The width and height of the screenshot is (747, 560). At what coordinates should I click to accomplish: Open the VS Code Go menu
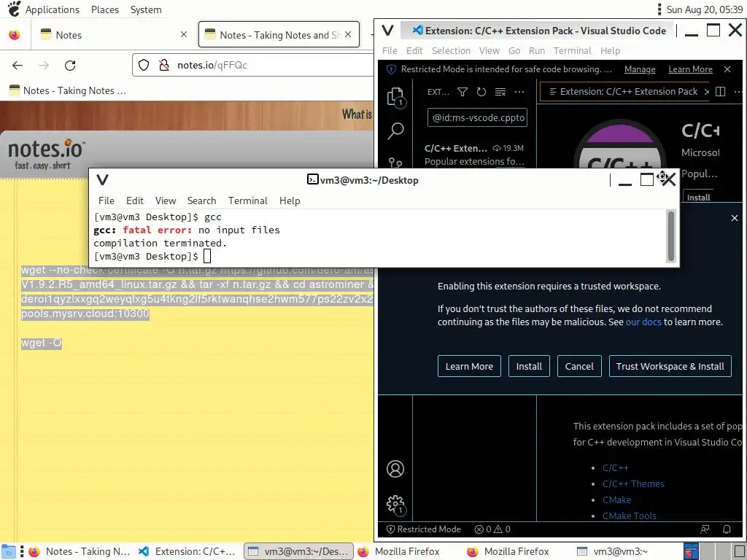[x=514, y=51]
